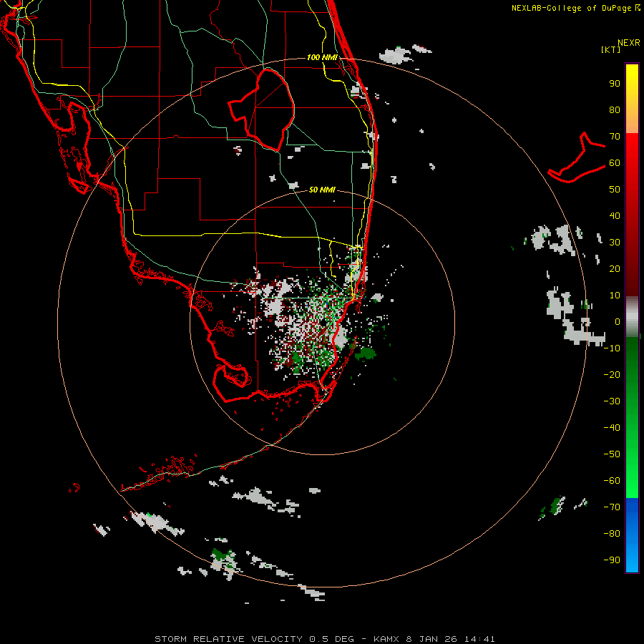Image resolution: width=644 pixels, height=644 pixels.
Task: Click the 50 NMI range ring label
Action: (x=322, y=190)
